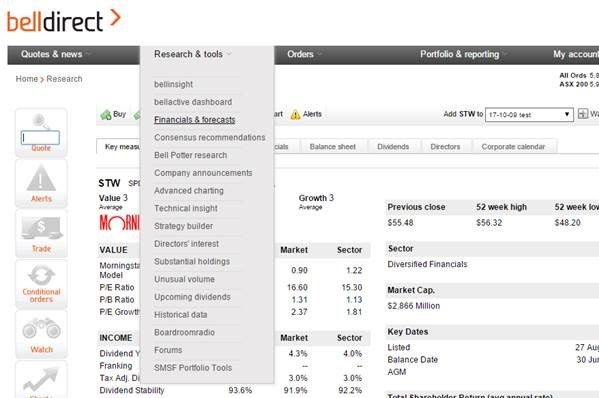Viewport: 599px width, 398px height.
Task: Click the Buy basket icon
Action: point(106,114)
